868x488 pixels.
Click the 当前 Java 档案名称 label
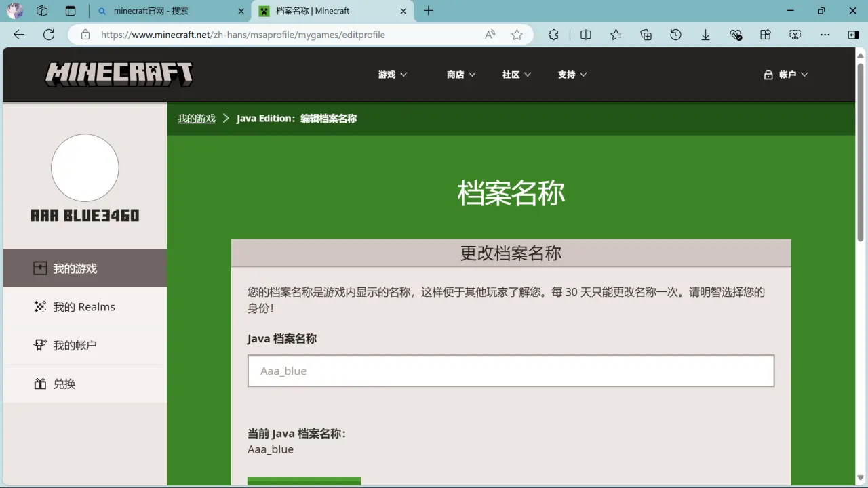296,434
